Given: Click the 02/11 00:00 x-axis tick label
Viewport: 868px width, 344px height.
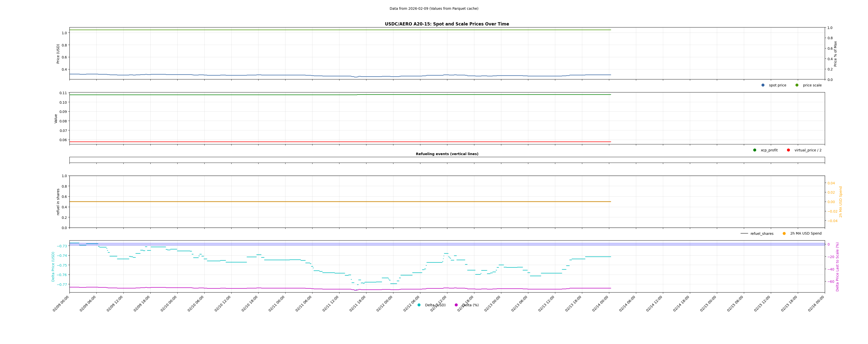Looking at the screenshot, I should coord(277,303).
